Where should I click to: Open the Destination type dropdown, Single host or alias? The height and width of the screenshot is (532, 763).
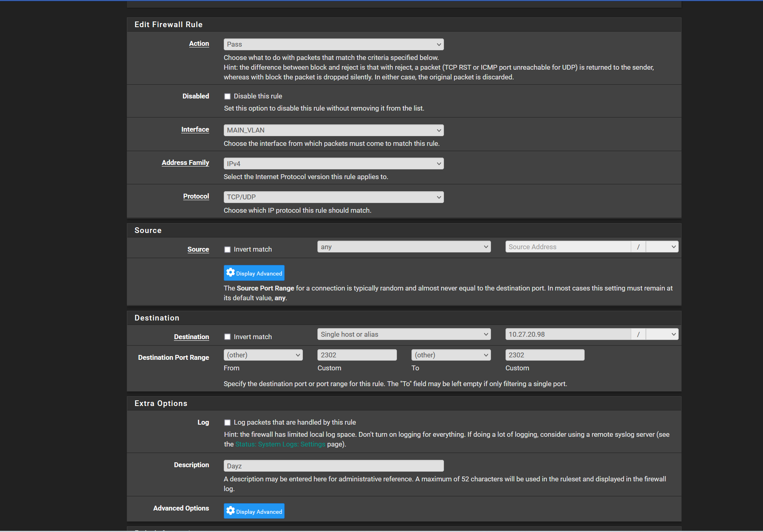click(x=404, y=334)
